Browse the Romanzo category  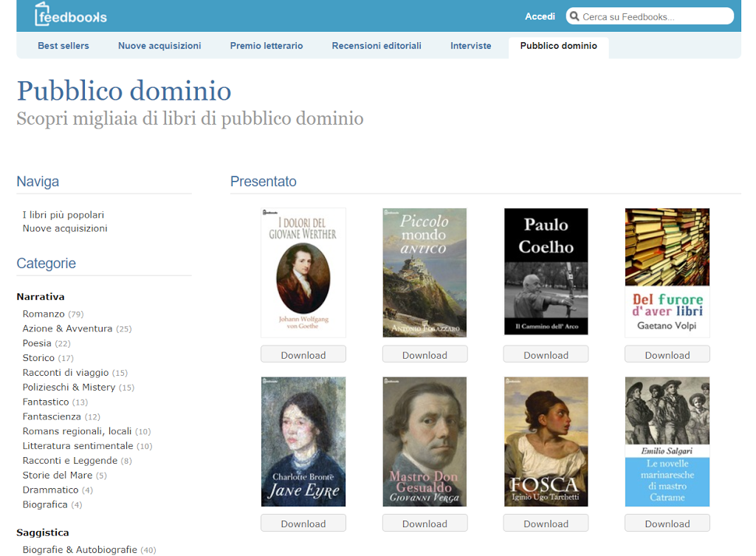tap(44, 314)
